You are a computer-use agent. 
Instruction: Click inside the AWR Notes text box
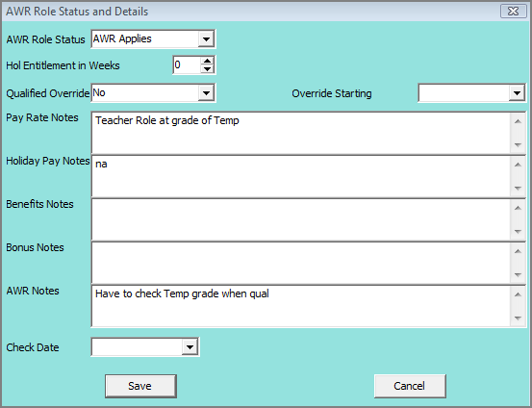[x=301, y=306]
